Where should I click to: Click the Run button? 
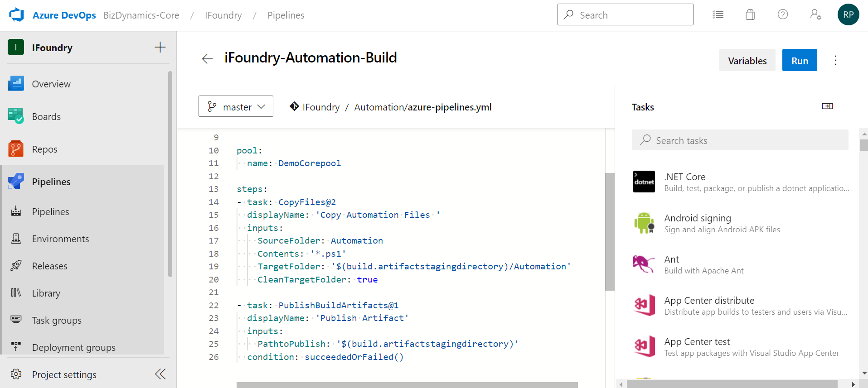click(x=800, y=60)
